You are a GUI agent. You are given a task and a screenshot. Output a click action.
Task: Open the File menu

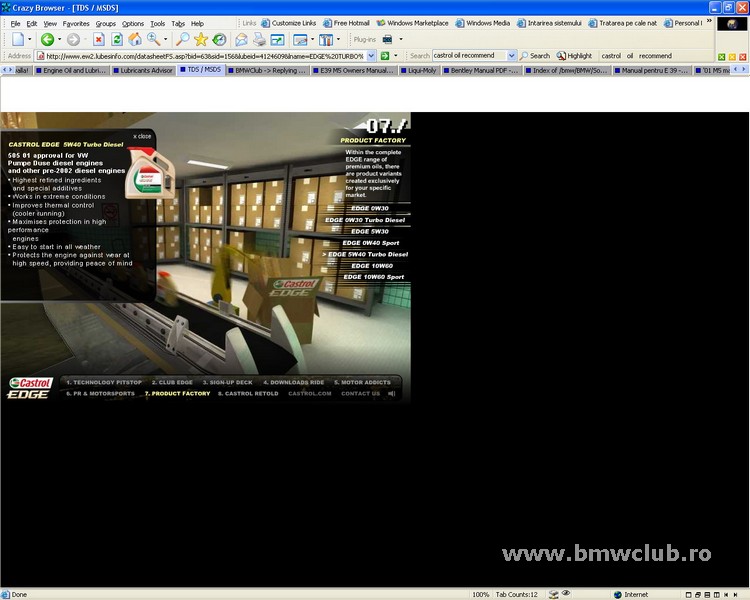tap(15, 23)
